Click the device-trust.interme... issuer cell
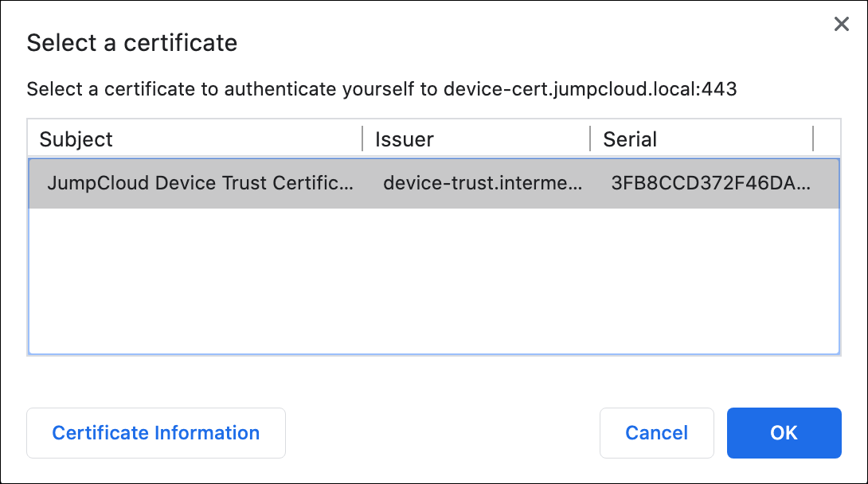868x484 pixels. [483, 183]
